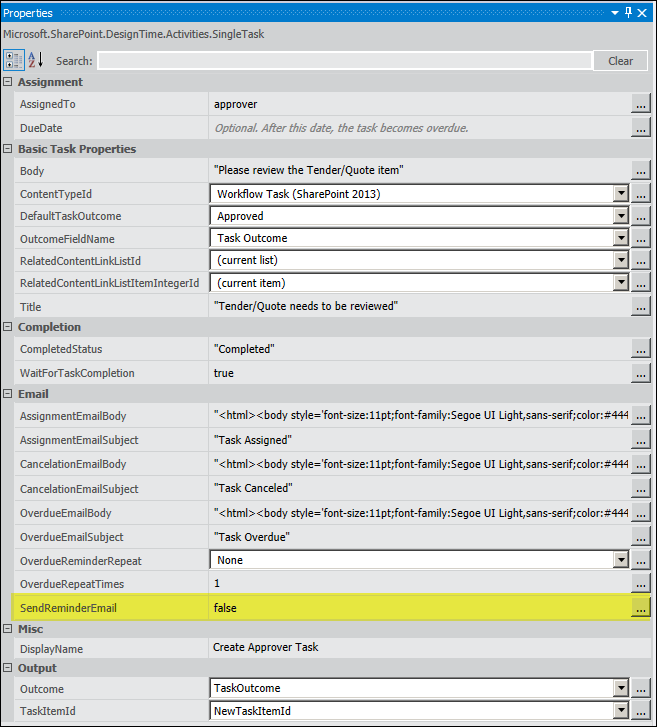Viewport: 657px width, 727px height.
Task: Open ellipsis editor for AssignmentEmailBody
Action: coord(641,415)
